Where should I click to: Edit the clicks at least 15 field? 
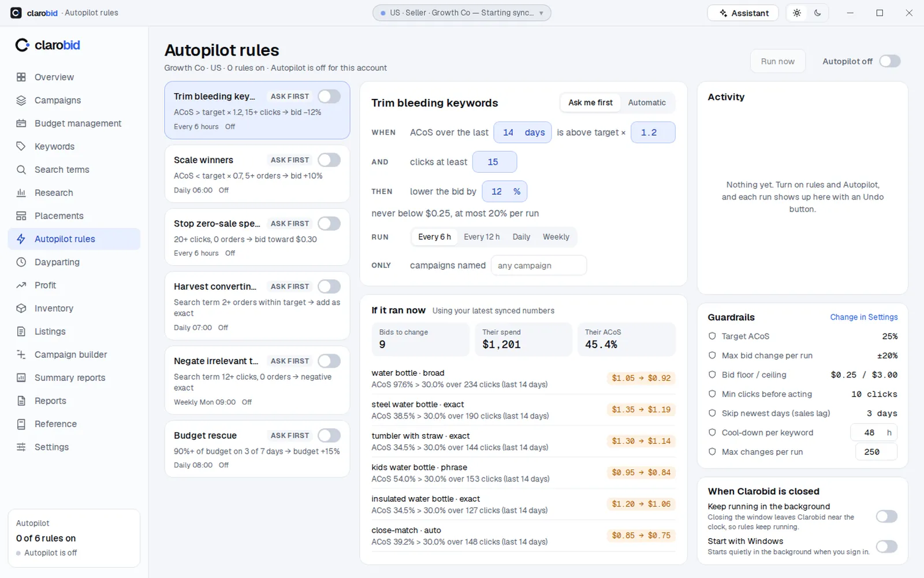tap(495, 162)
